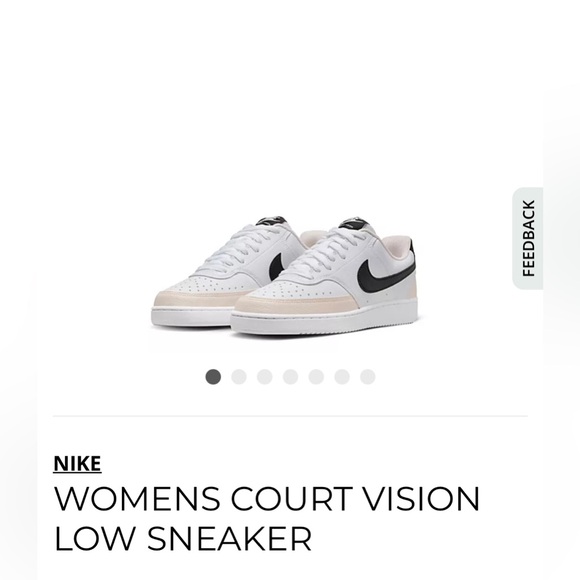Tap the back sneaker's black tongue label
This screenshot has width=580, height=580.
click(272, 221)
